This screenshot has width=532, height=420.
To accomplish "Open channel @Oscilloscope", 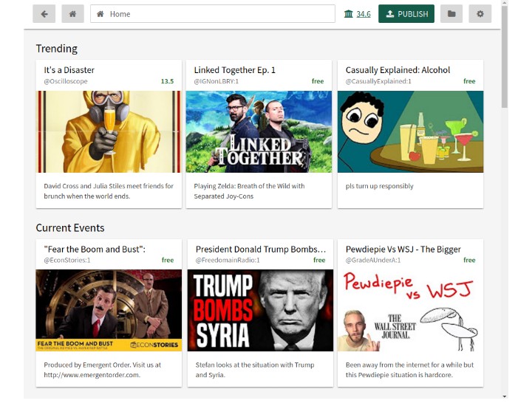I will coord(66,81).
